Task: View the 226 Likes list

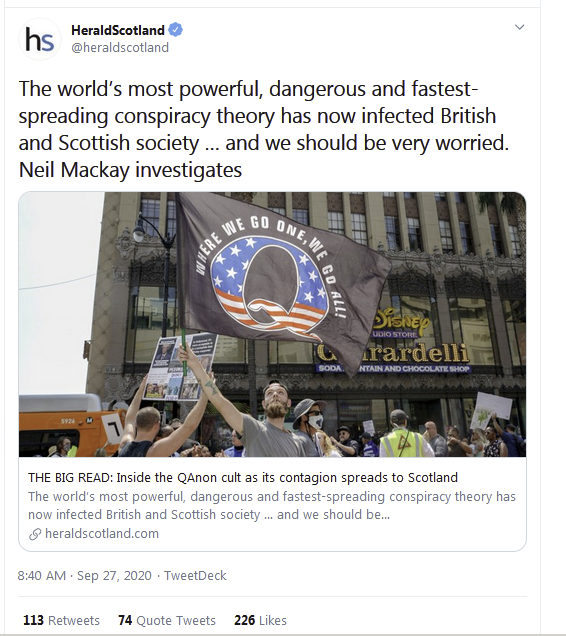Action: pyautogui.click(x=260, y=620)
